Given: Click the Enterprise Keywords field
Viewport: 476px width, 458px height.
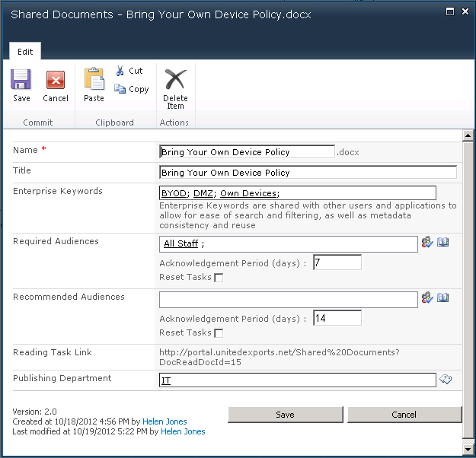Looking at the screenshot, I should coord(298,193).
